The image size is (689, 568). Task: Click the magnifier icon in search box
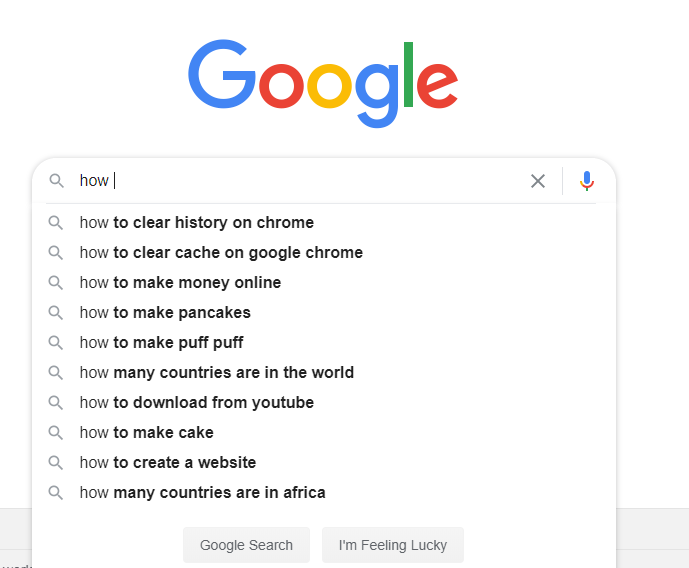pyautogui.click(x=57, y=181)
